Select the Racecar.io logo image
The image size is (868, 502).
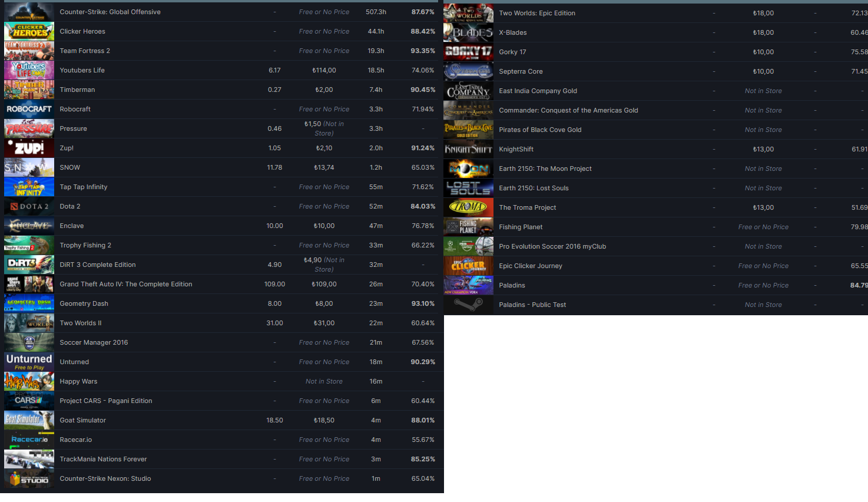tap(29, 440)
